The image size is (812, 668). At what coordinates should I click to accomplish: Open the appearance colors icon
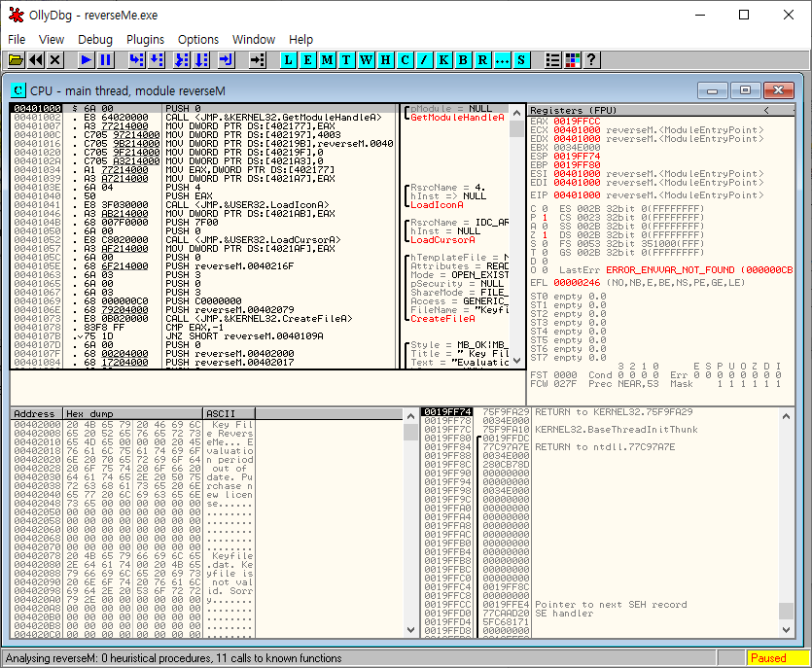tap(572, 60)
